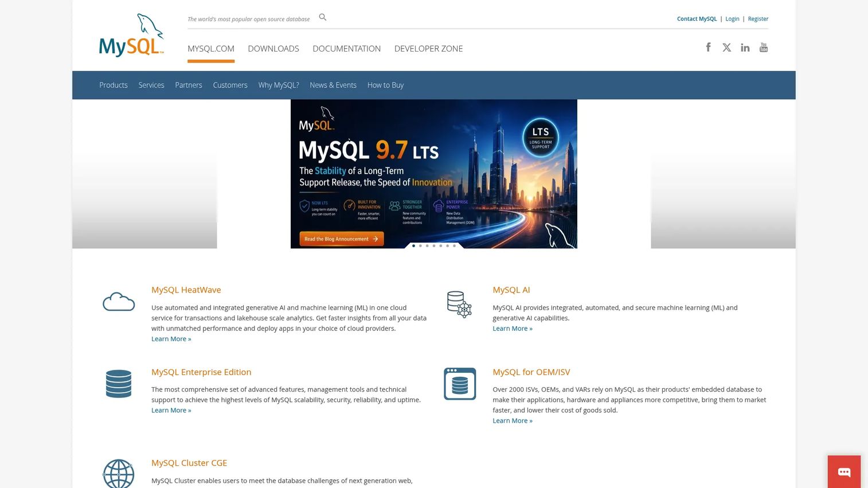The width and height of the screenshot is (868, 488).
Task: Click Read the Blog Announcement button
Action: [342, 239]
